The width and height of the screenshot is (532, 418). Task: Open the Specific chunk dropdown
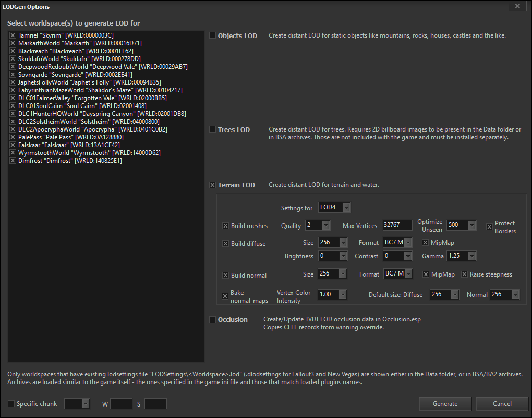click(77, 404)
